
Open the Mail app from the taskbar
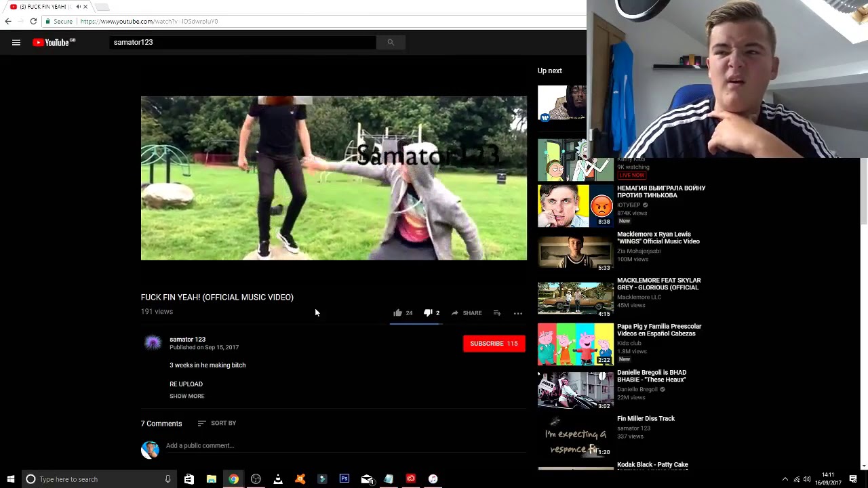pos(367,479)
